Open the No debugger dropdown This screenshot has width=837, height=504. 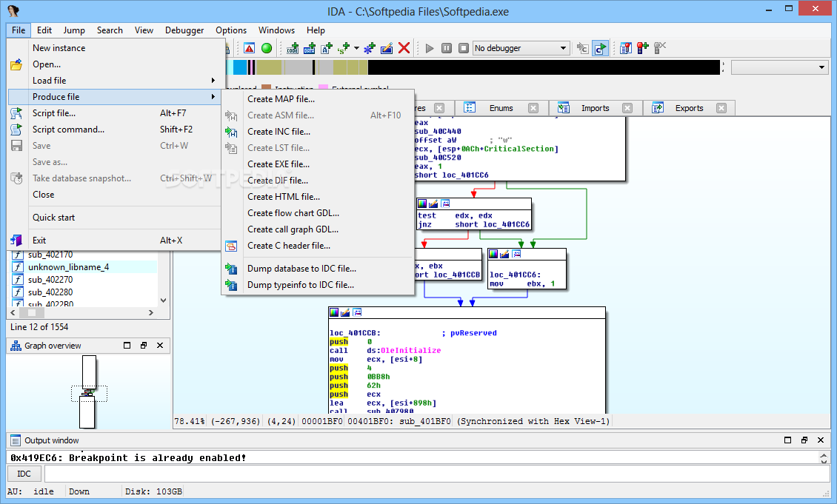coord(521,48)
